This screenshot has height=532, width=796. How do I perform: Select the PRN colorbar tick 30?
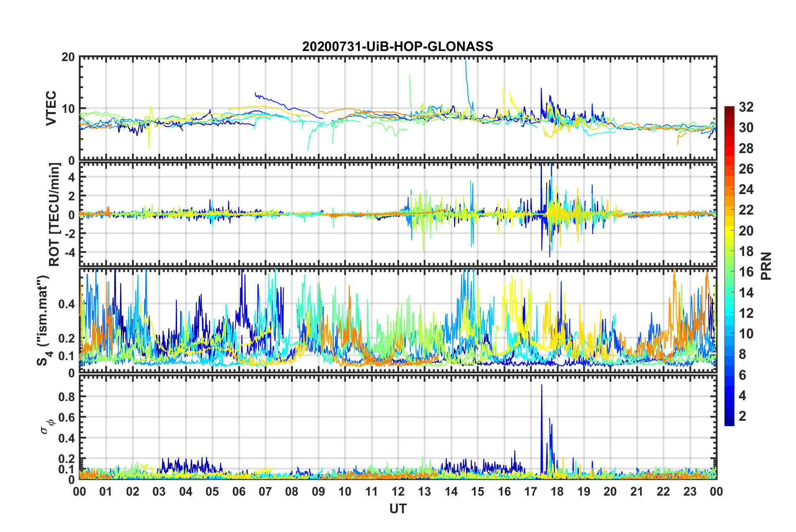click(x=746, y=128)
